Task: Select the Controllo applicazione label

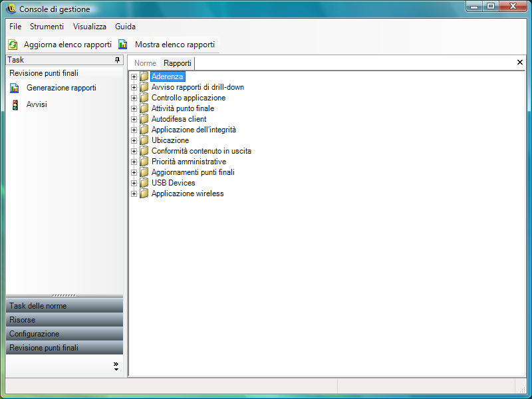Action: (x=188, y=98)
